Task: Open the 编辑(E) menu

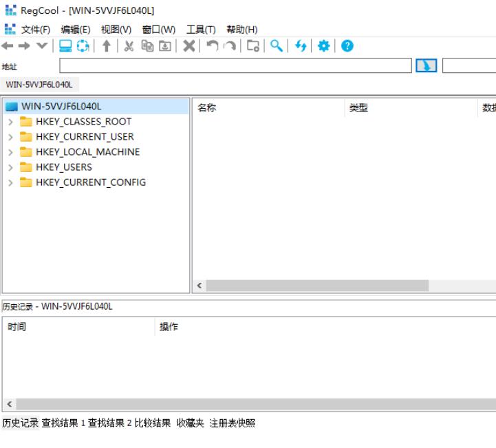Action: [76, 30]
